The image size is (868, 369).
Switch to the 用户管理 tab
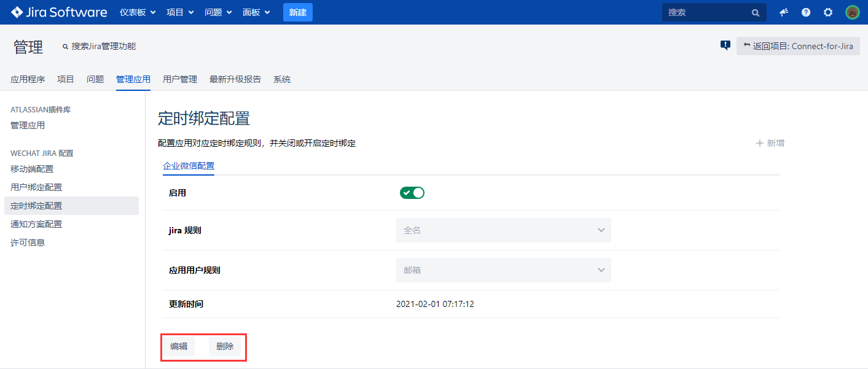[x=180, y=79]
